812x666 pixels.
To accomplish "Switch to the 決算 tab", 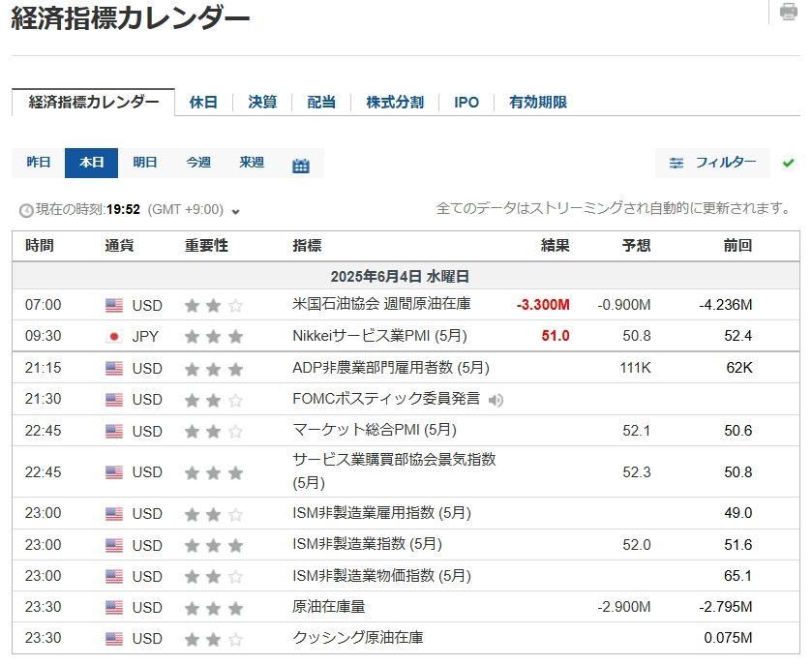I will tap(262, 102).
